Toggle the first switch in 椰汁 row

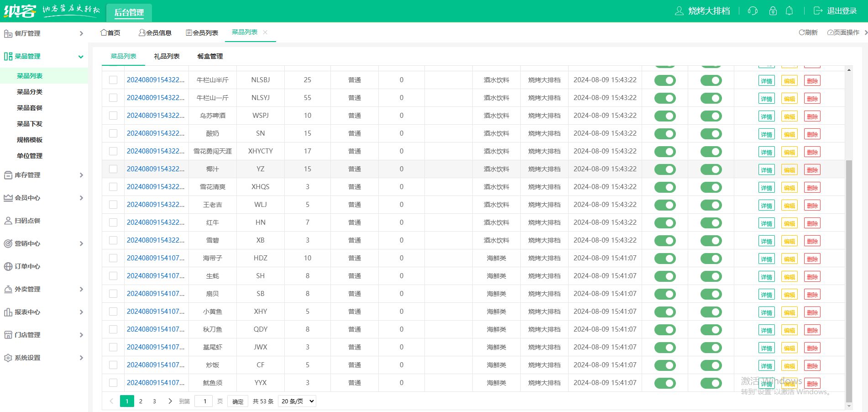pos(665,169)
